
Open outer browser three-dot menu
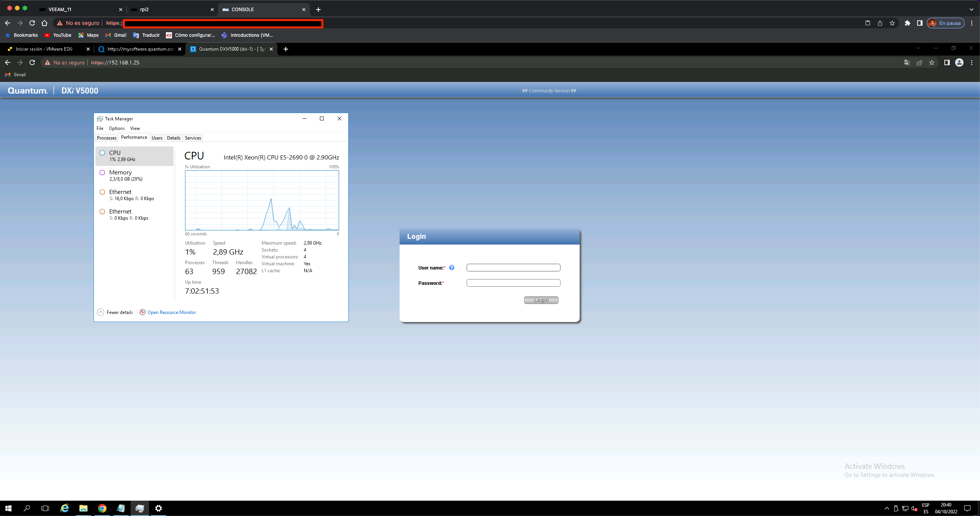[972, 23]
